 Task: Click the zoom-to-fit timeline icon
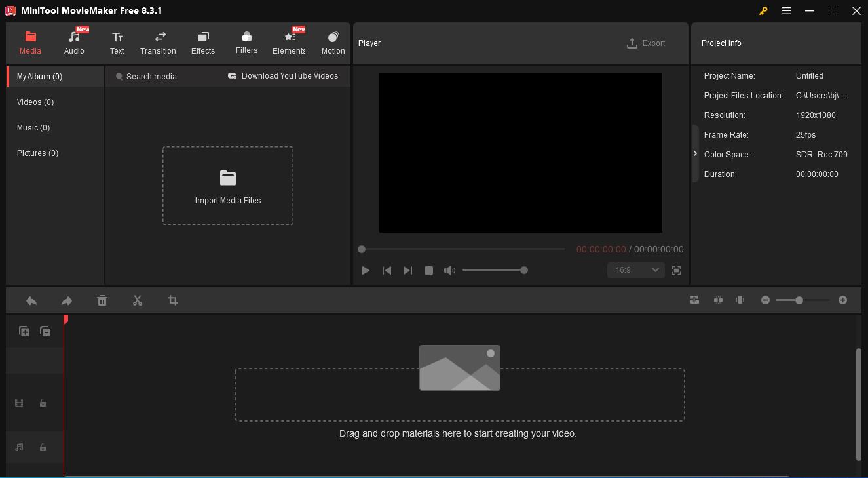pyautogui.click(x=694, y=300)
